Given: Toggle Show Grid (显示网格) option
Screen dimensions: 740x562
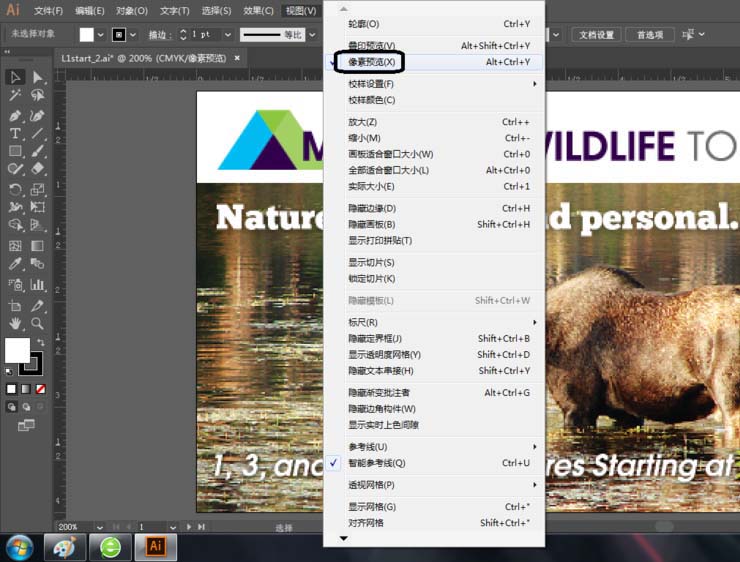Looking at the screenshot, I should pyautogui.click(x=433, y=507).
